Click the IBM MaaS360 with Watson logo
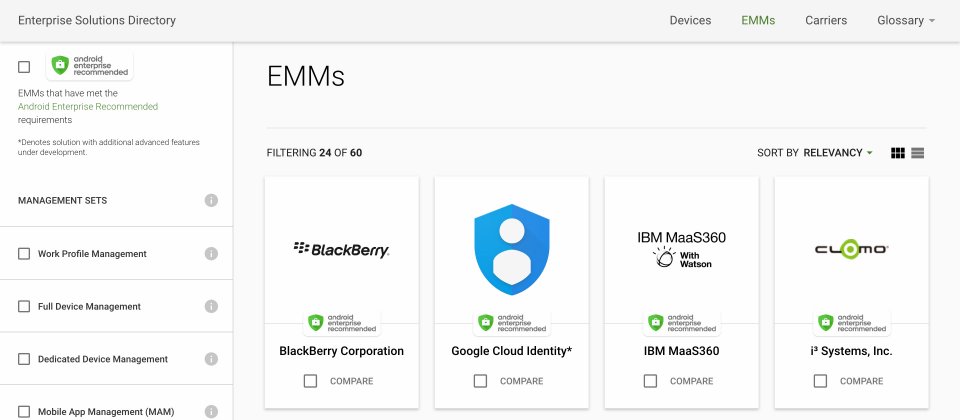This screenshot has width=960, height=420. pyautogui.click(x=681, y=249)
